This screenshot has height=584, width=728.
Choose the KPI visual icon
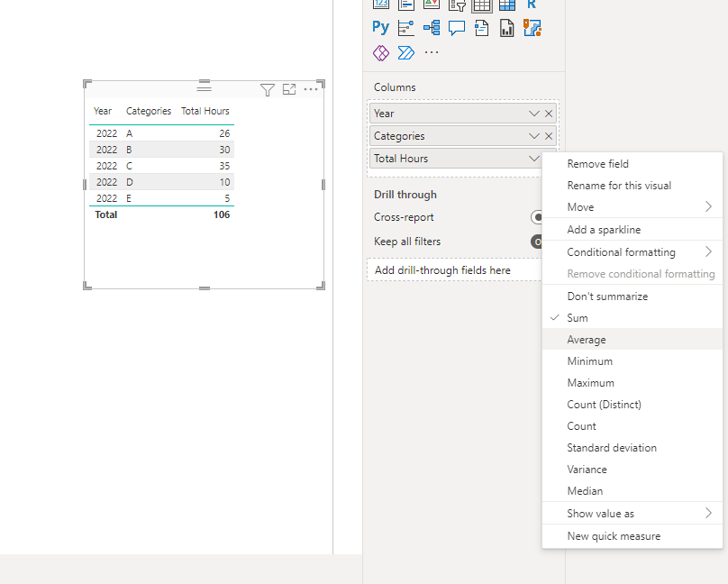tap(432, 5)
